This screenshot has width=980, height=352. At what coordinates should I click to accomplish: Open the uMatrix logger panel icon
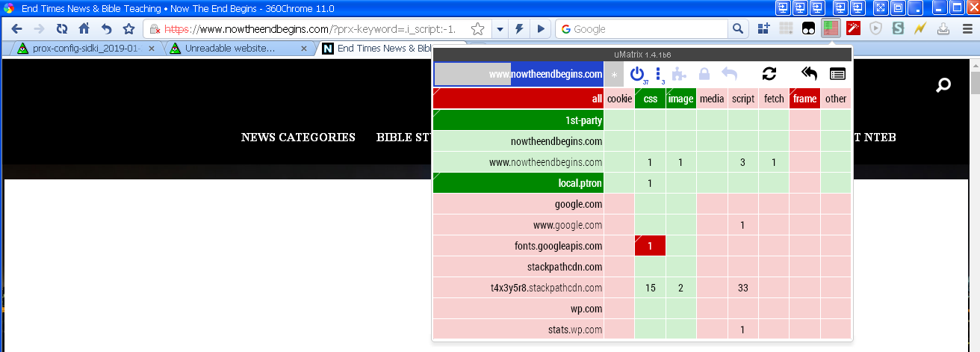837,74
